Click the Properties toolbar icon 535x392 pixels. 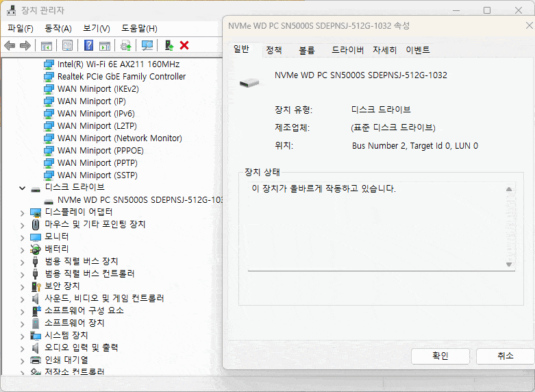[x=67, y=45]
